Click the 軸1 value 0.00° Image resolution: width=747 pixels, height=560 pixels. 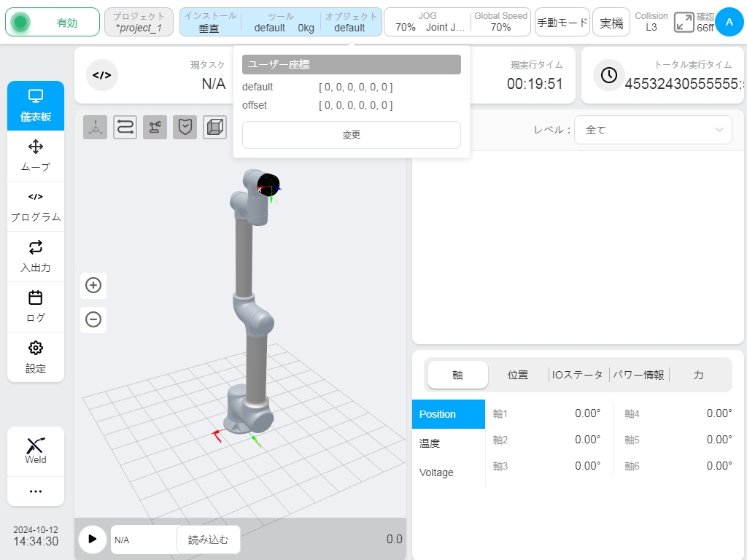(587, 413)
